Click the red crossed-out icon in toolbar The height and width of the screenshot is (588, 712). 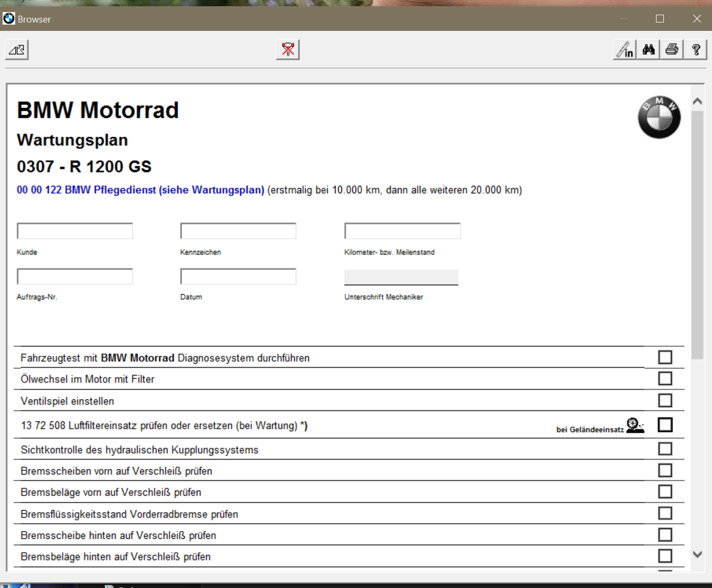pyautogui.click(x=287, y=50)
